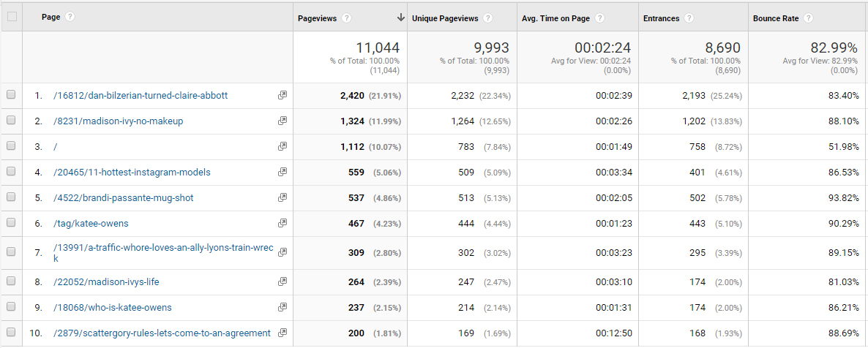Sort the table by the Entrances column

(662, 18)
